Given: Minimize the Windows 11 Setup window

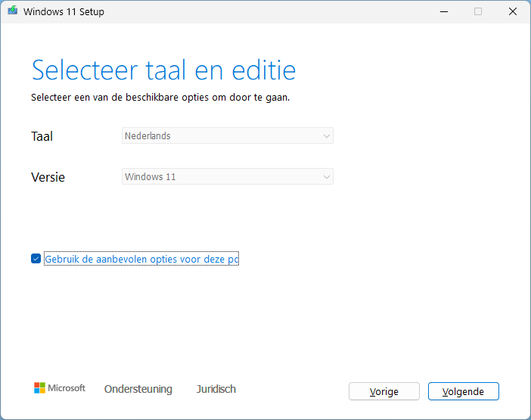Looking at the screenshot, I should point(443,11).
